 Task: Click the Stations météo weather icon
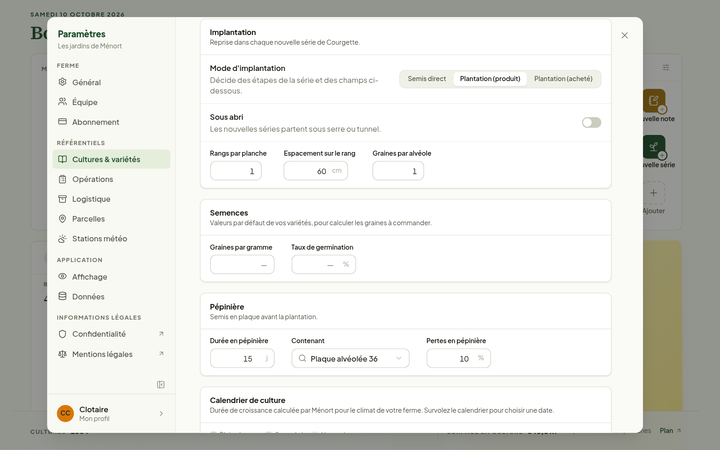click(62, 238)
